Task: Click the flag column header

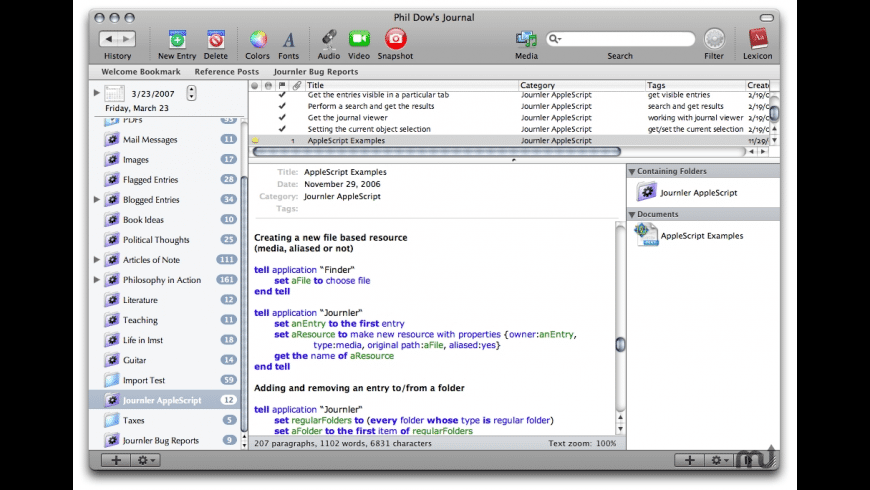Action: 282,85
